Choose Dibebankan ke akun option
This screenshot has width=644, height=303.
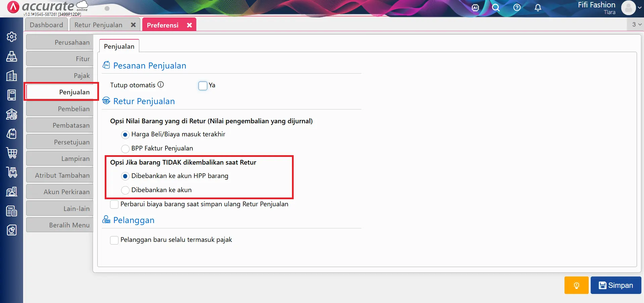click(125, 190)
